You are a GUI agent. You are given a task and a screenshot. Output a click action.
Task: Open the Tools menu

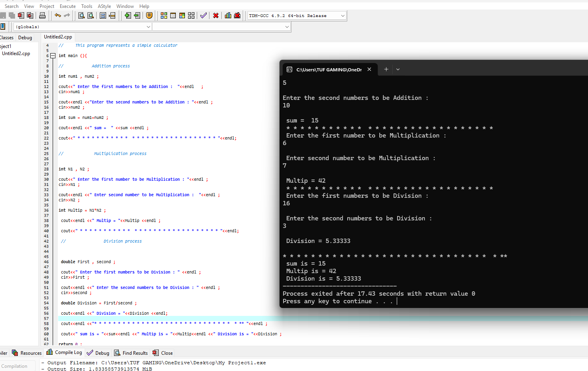click(87, 6)
